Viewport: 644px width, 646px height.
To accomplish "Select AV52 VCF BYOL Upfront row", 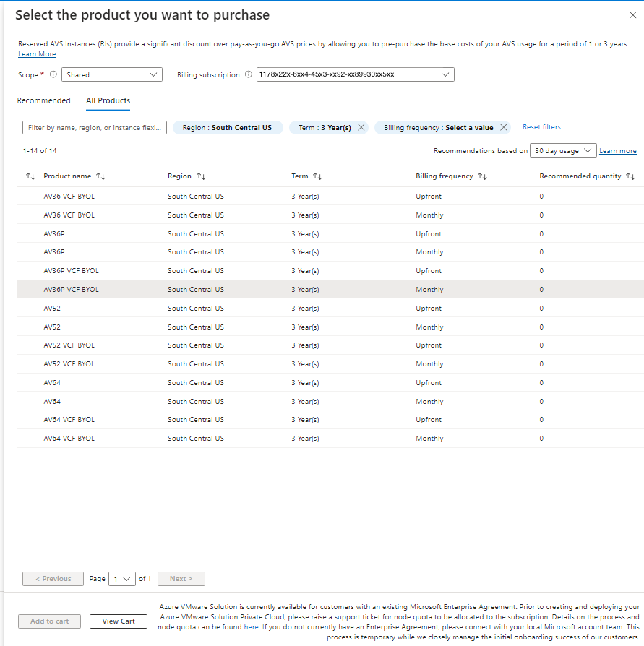I will tap(330, 345).
